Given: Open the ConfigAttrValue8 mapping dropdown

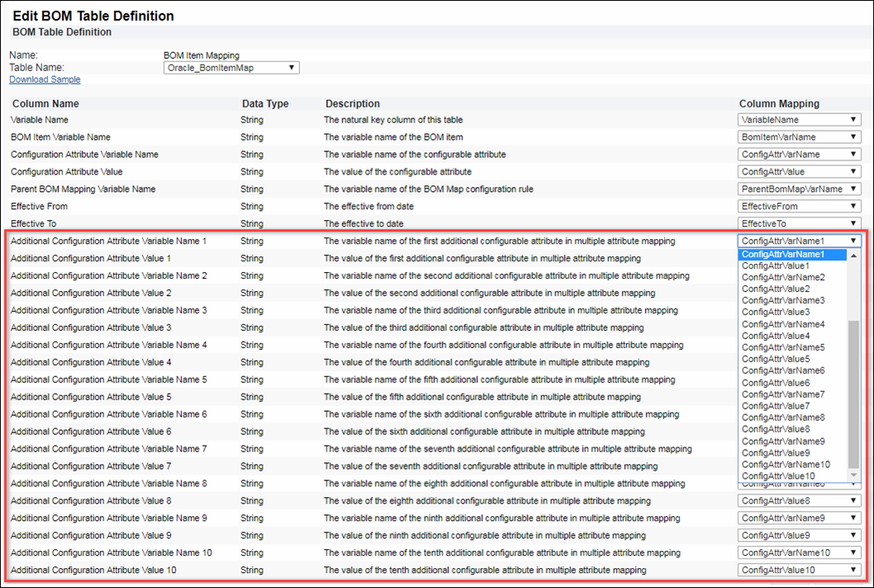Looking at the screenshot, I should tap(798, 500).
